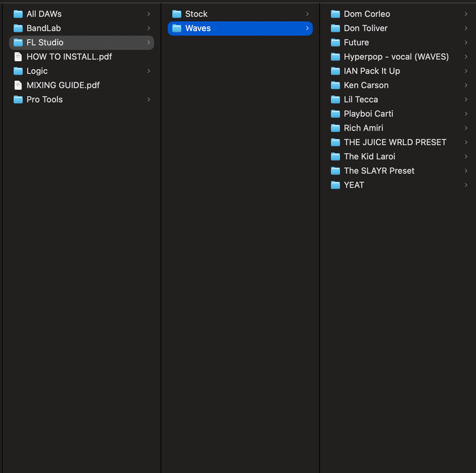Select the "Don Toliver" preset folder name

coord(366,28)
